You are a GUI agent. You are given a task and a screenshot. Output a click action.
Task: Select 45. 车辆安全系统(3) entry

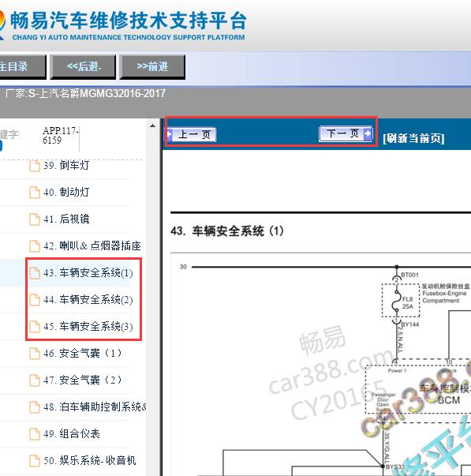[x=88, y=326]
